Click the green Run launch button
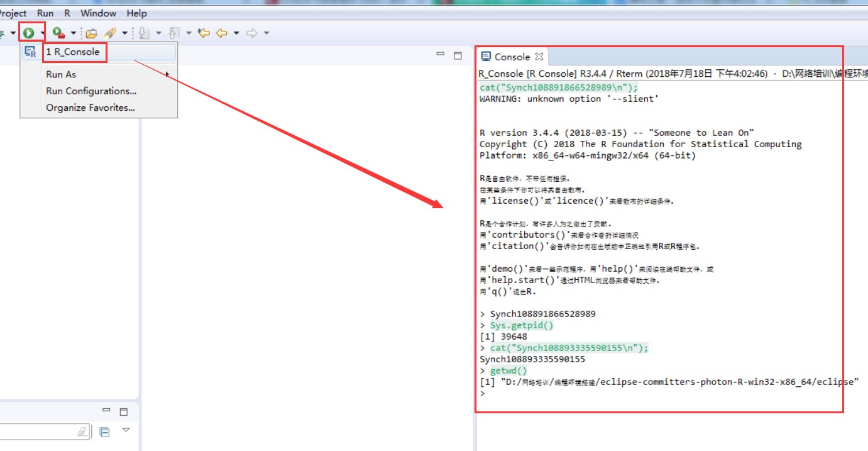 click(28, 33)
